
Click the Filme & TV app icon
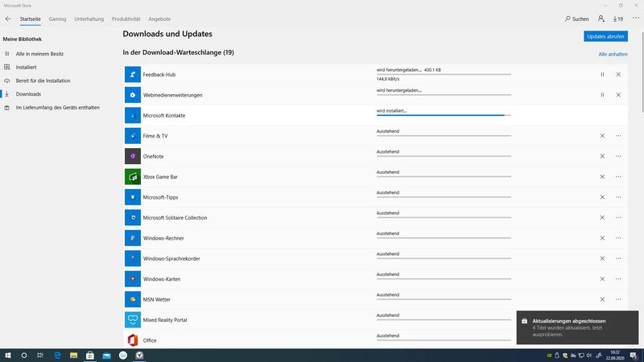[x=133, y=136]
